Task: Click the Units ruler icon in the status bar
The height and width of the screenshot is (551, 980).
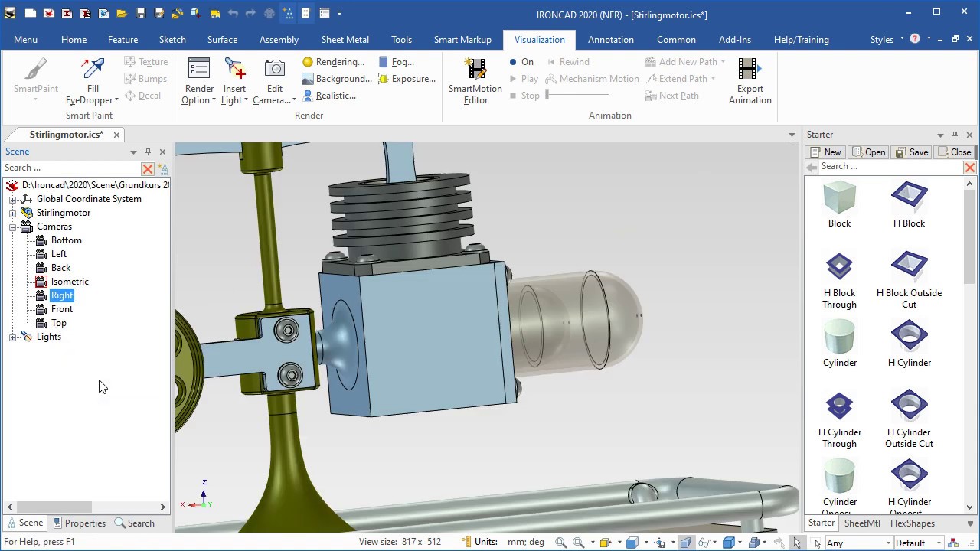Action: [x=465, y=542]
